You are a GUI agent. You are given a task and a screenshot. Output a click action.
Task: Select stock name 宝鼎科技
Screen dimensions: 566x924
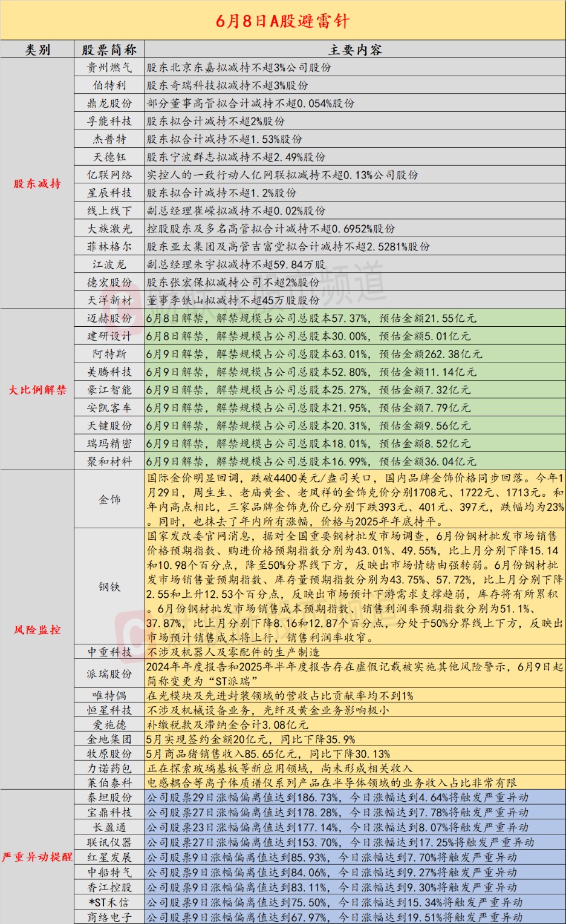click(x=109, y=813)
